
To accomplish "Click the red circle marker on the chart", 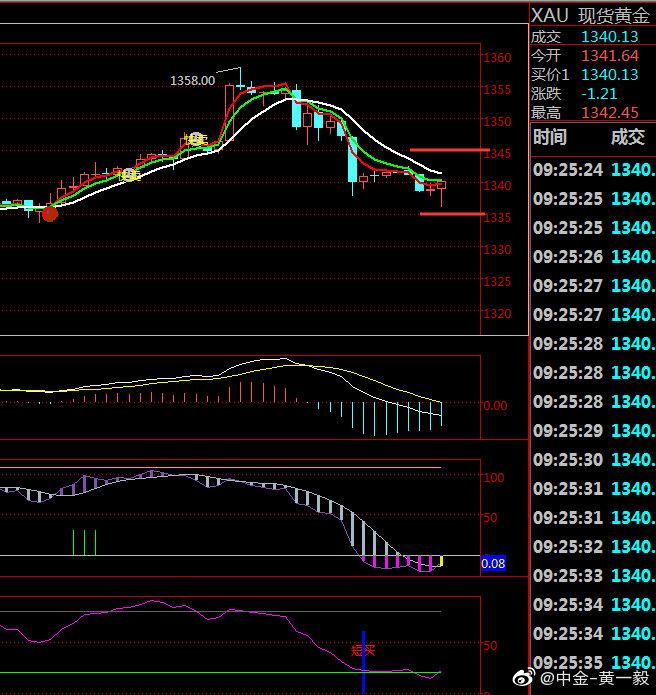I will pyautogui.click(x=49, y=212).
